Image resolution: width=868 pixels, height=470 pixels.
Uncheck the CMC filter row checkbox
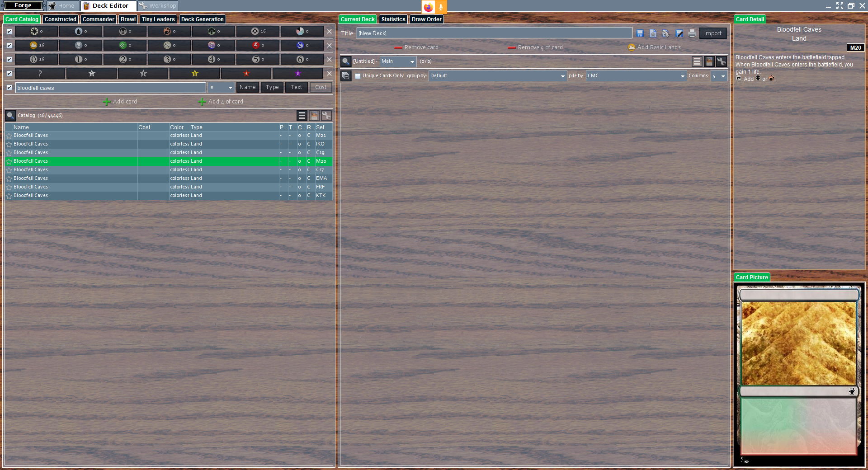[9, 59]
